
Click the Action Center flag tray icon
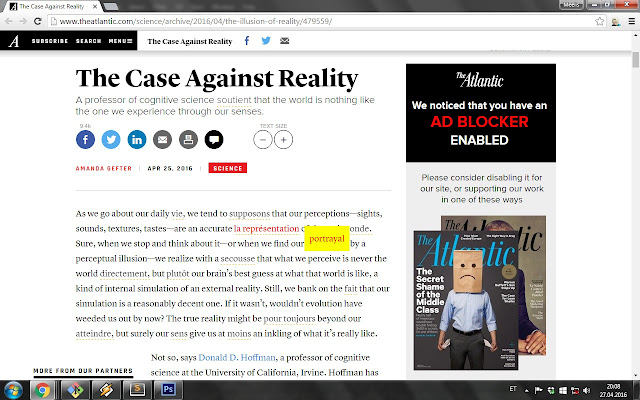(x=538, y=391)
